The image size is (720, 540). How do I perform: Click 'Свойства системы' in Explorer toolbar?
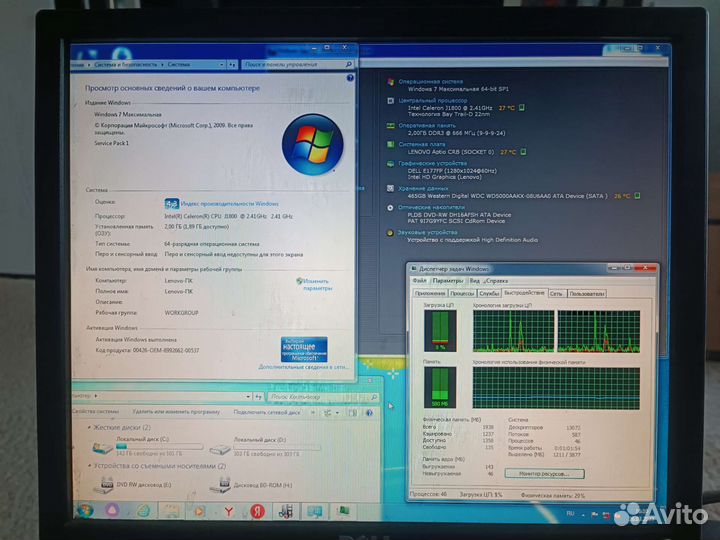pos(95,411)
